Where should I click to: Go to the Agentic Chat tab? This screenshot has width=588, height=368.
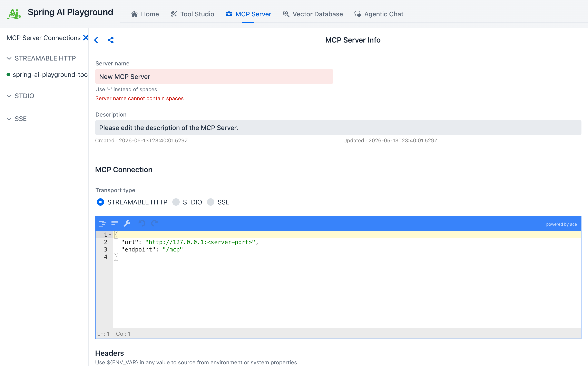point(379,14)
